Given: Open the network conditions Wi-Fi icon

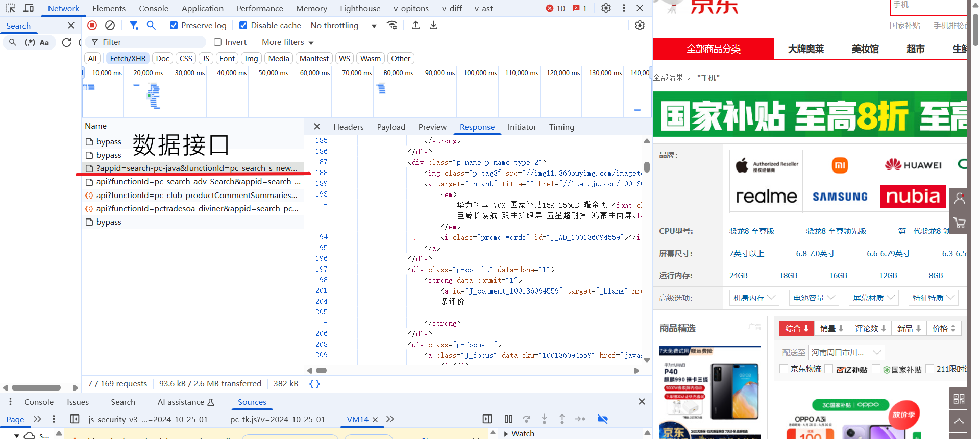Looking at the screenshot, I should pos(392,25).
